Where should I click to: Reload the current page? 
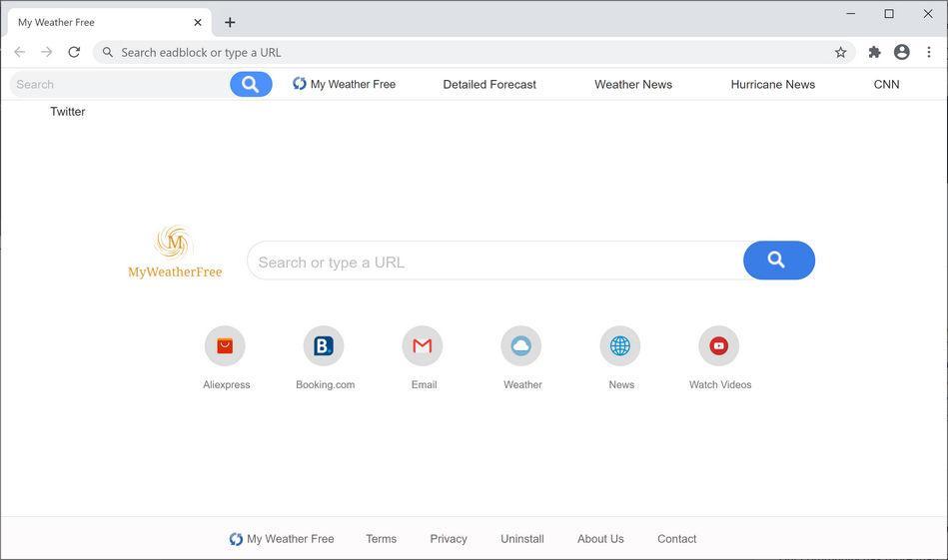(x=74, y=52)
